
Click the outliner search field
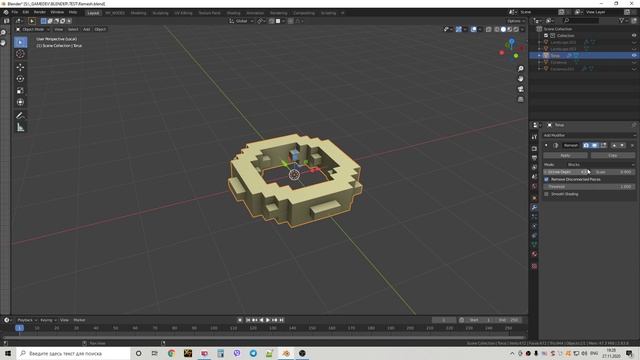click(582, 20)
